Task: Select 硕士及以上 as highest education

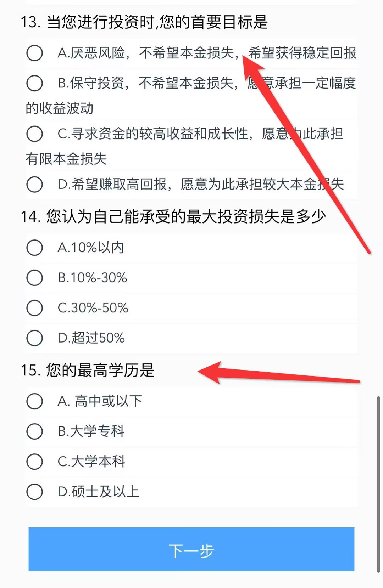Action: tap(34, 492)
